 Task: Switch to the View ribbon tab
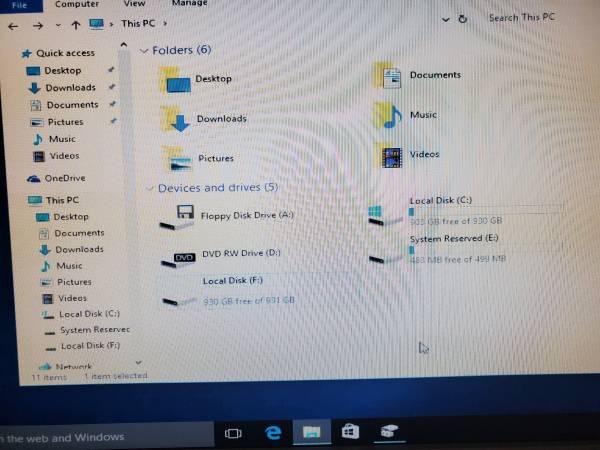[x=133, y=4]
